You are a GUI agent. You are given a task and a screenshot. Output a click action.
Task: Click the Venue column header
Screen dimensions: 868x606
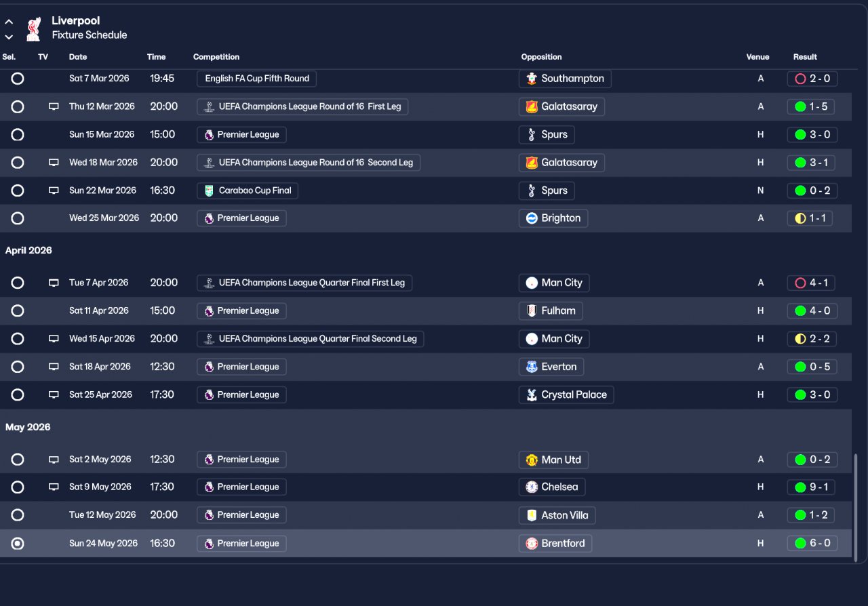point(758,57)
